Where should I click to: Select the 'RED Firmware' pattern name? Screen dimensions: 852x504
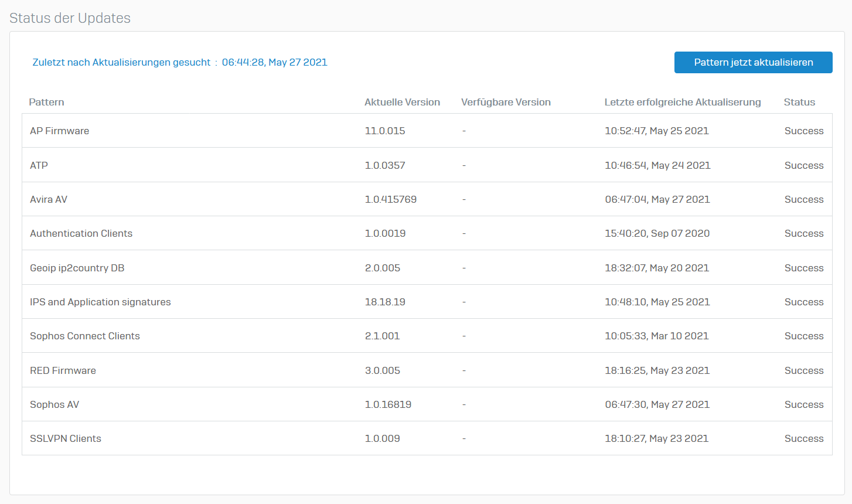[63, 370]
